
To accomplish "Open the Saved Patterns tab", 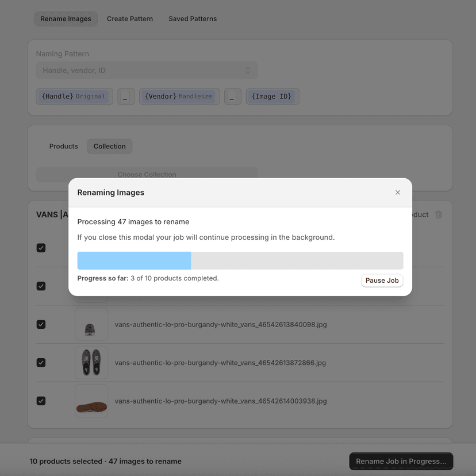I will point(192,18).
